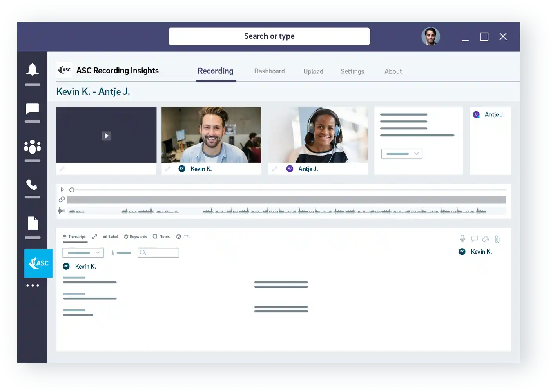Open the Upload tab

[313, 71]
